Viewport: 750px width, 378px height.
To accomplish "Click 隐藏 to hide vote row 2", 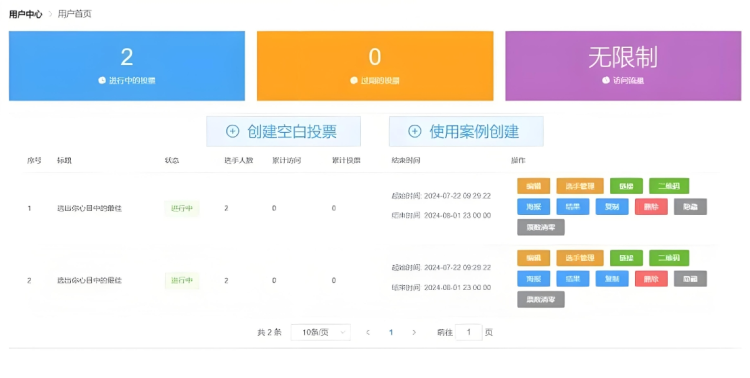I will tap(690, 278).
